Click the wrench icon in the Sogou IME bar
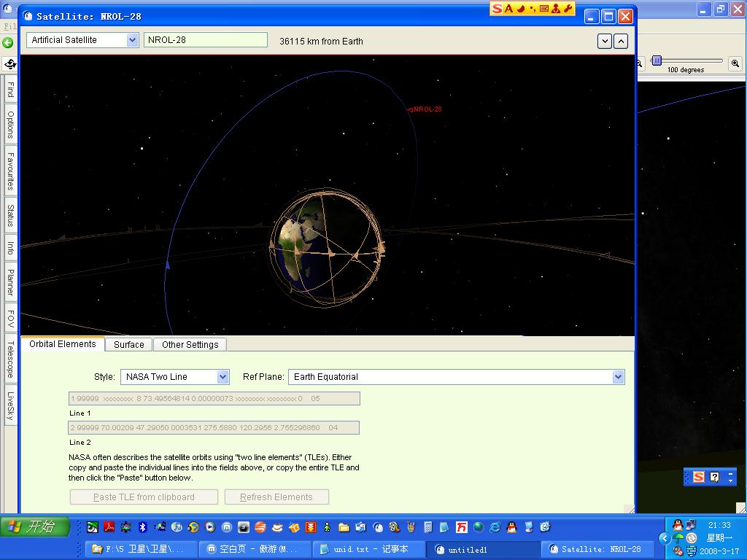The image size is (747, 560). (x=568, y=9)
